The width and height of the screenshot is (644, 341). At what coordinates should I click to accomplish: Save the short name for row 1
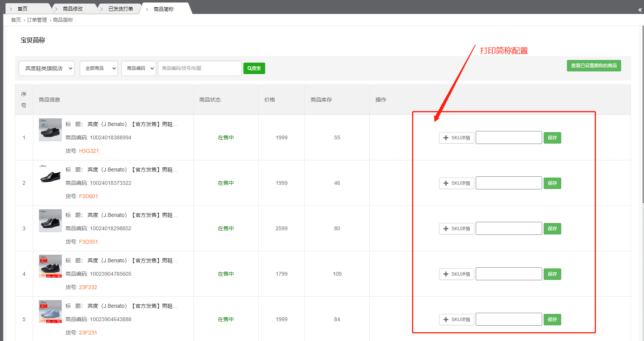552,138
